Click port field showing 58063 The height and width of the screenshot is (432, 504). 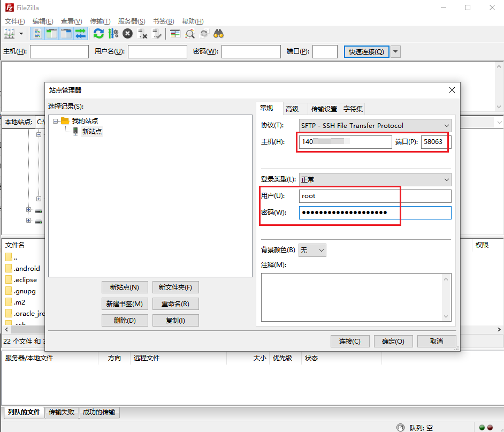coord(436,142)
